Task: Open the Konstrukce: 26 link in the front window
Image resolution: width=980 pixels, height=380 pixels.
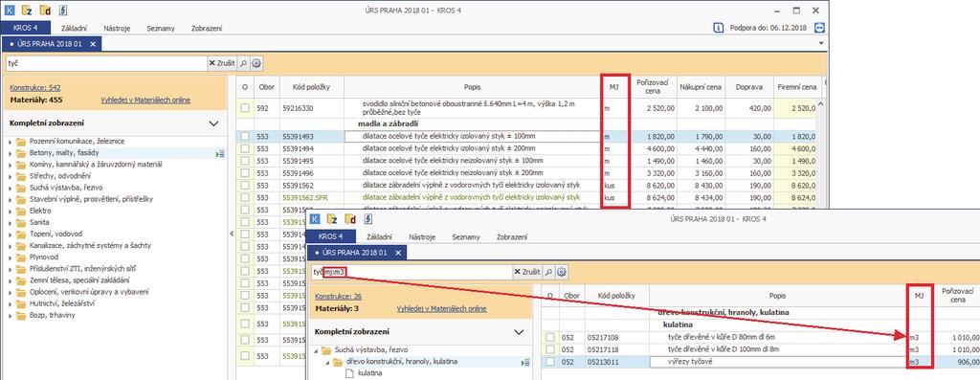Action: pyautogui.click(x=339, y=297)
